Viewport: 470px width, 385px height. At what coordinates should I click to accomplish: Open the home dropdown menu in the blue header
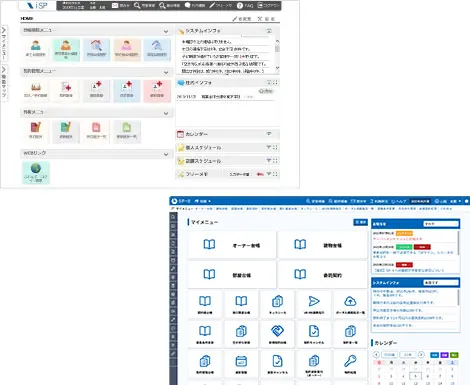point(203,201)
